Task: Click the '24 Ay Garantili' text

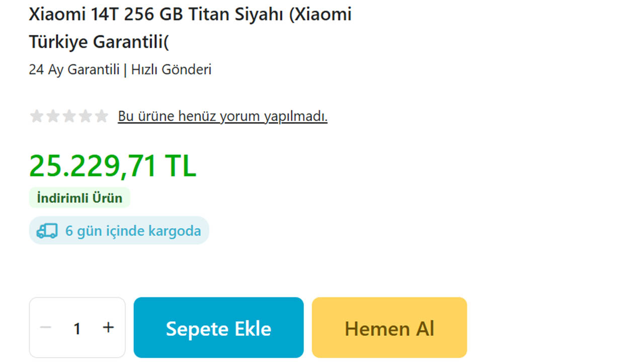Action: click(x=74, y=69)
